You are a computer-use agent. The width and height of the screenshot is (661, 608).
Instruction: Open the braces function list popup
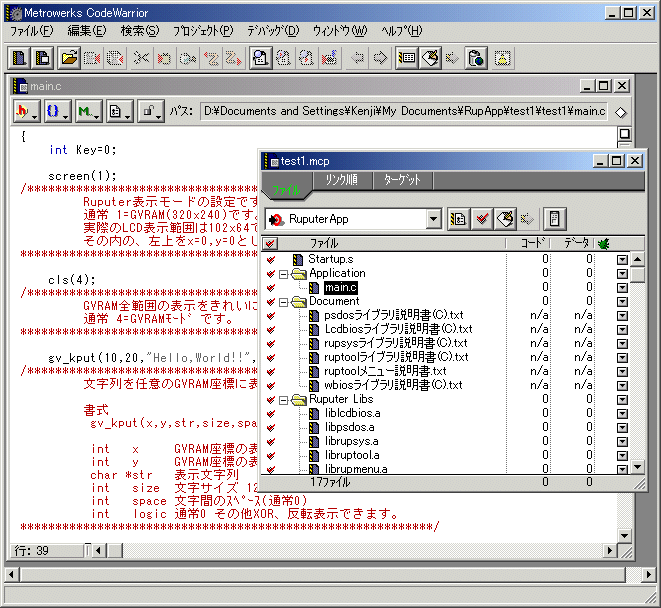pyautogui.click(x=56, y=111)
